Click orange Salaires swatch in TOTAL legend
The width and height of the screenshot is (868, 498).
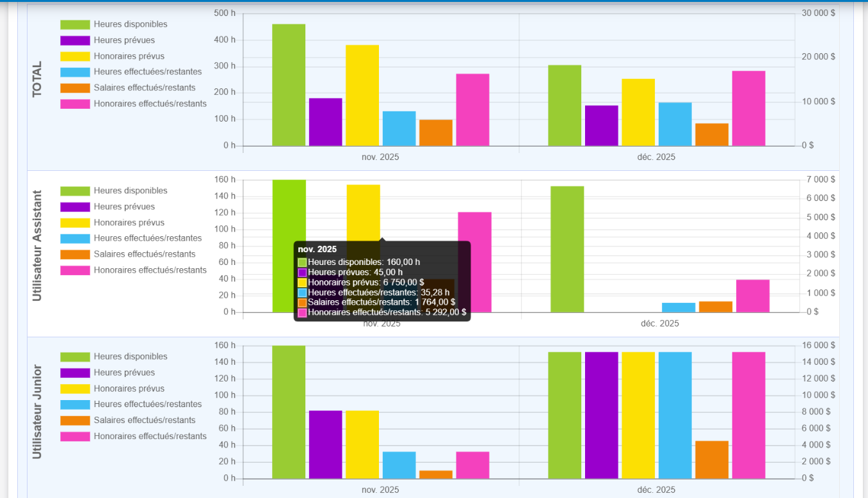(75, 88)
